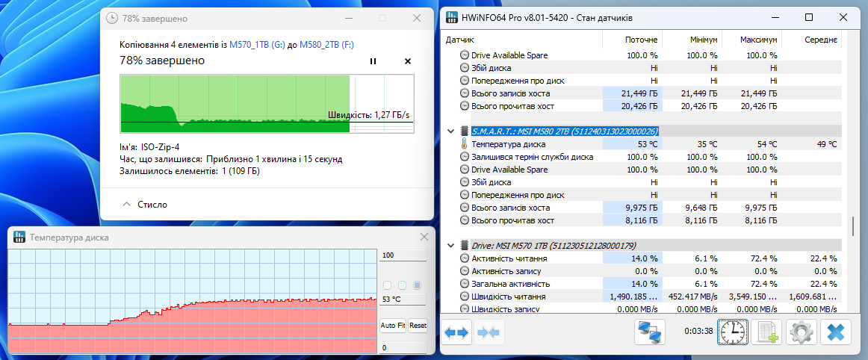Click the current temperature cell 53 °C in table
This screenshot has width=868, height=360.
coord(632,144)
